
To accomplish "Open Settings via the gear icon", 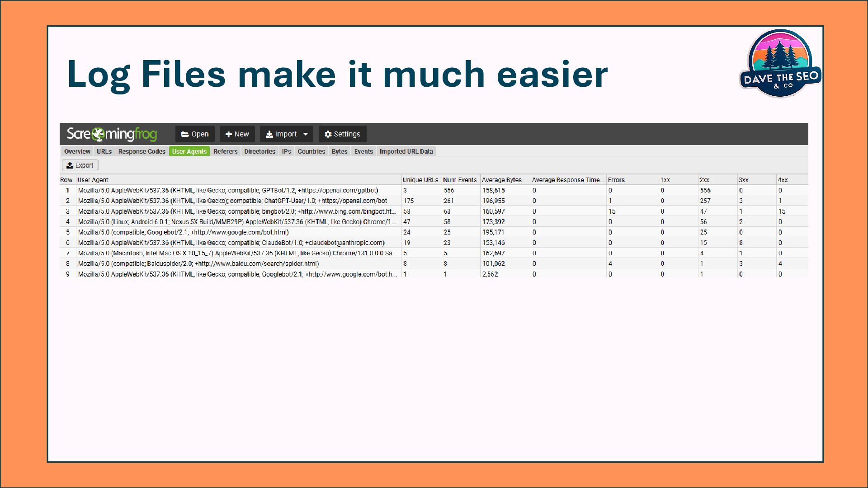I will (328, 134).
